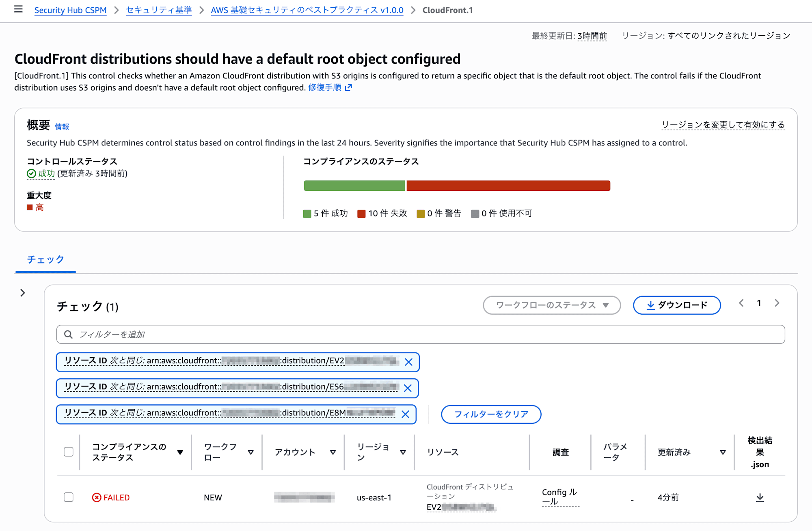Click the 検出結果 .json column header

click(760, 452)
